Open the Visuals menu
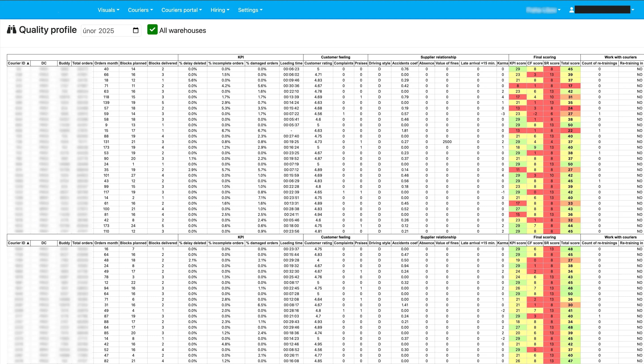The image size is (644, 364). (108, 10)
